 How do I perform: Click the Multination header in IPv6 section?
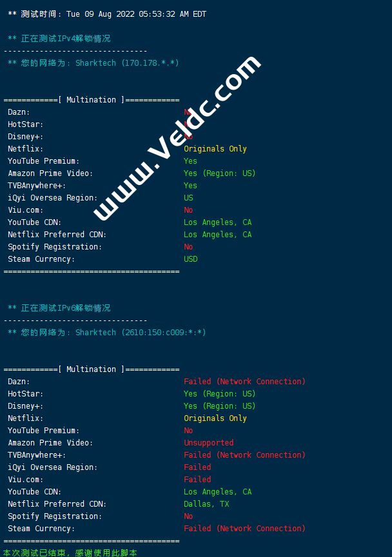[x=91, y=369]
